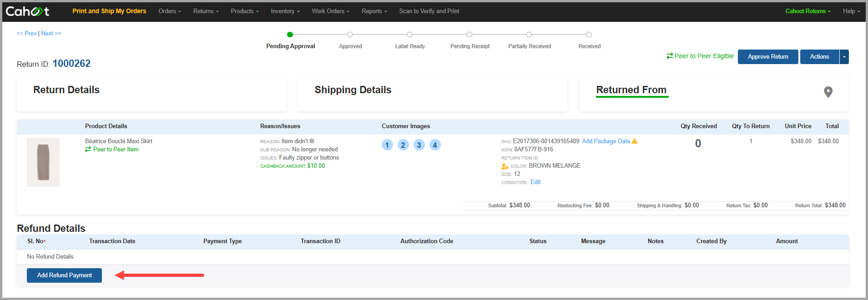Click product name Béatrice Bouclé Maxi Skirt
The image size is (868, 300).
point(118,141)
